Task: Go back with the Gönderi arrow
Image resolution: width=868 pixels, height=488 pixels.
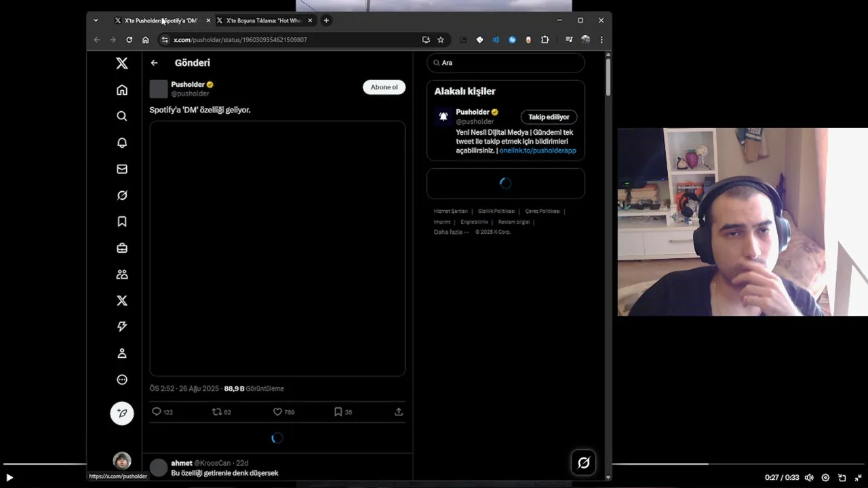Action: click(155, 63)
